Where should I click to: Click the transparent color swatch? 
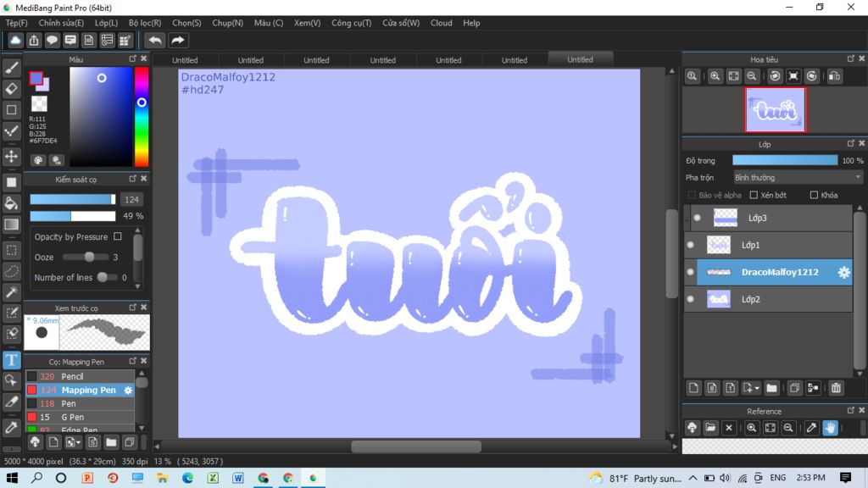39,103
